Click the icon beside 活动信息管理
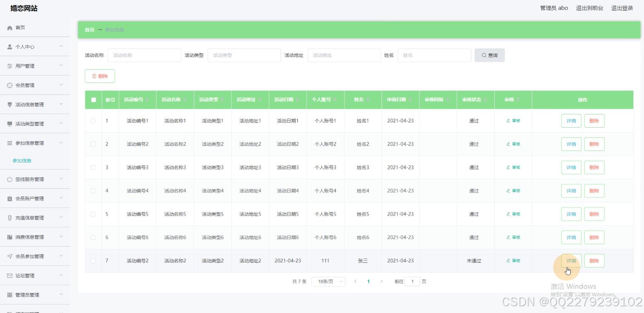Screen dimensions: 644x313 [x=10, y=105]
